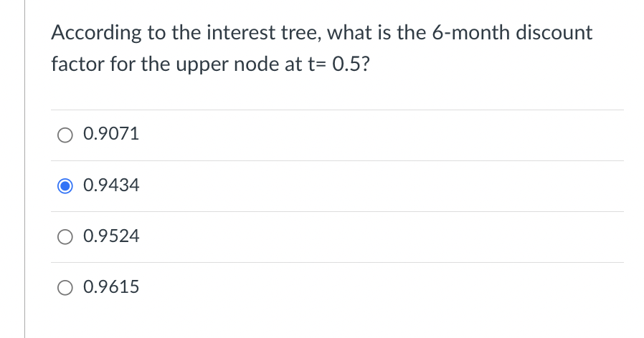Choose the 0.9524 radio button

[65, 237]
